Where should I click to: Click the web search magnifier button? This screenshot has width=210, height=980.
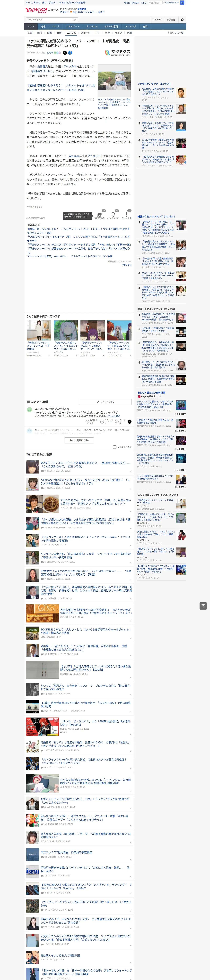click(182, 3)
